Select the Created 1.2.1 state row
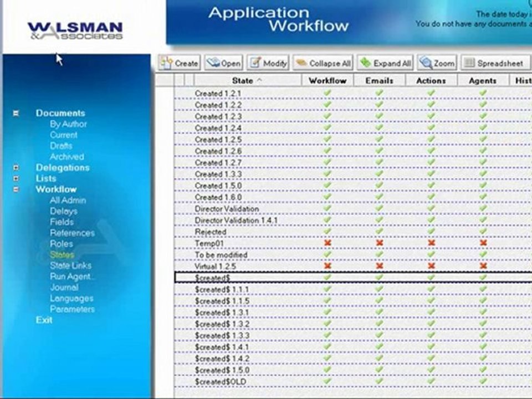Viewport: 532px width, 399px height. coord(353,93)
